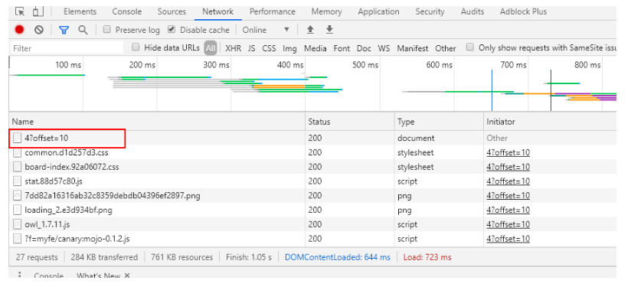Toggle the blue filter funnel icon
Viewport: 644px width, 287px height.
(64, 30)
